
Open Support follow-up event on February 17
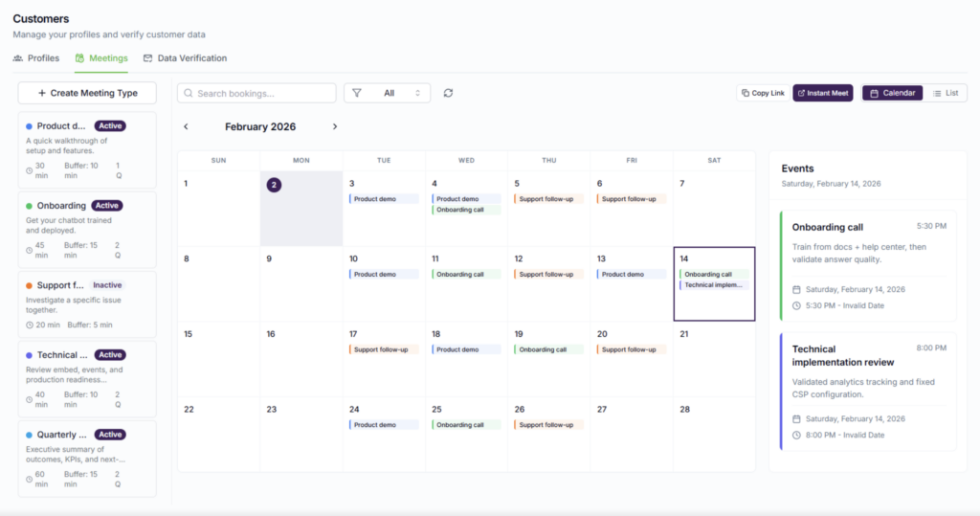click(384, 349)
